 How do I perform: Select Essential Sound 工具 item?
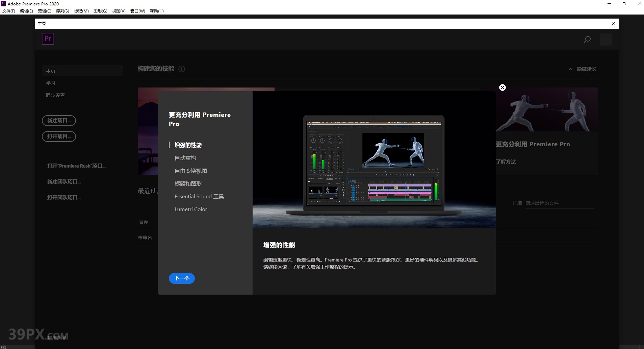[x=199, y=196]
